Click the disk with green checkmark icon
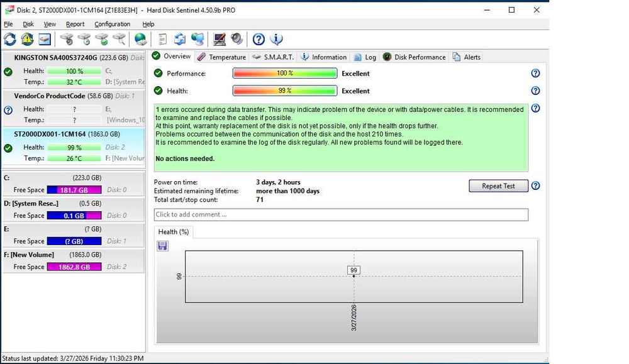Image resolution: width=629 pixels, height=364 pixels. point(102,39)
